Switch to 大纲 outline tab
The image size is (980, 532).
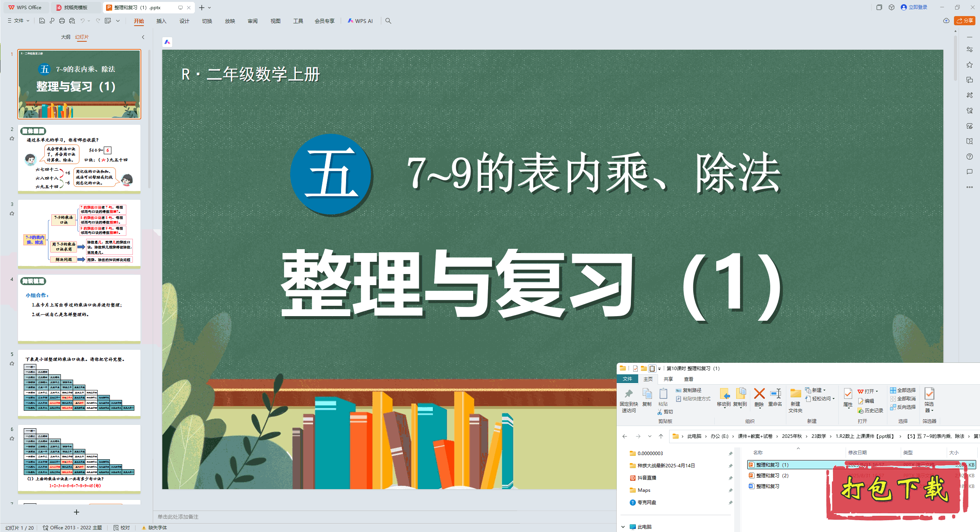tap(65, 37)
